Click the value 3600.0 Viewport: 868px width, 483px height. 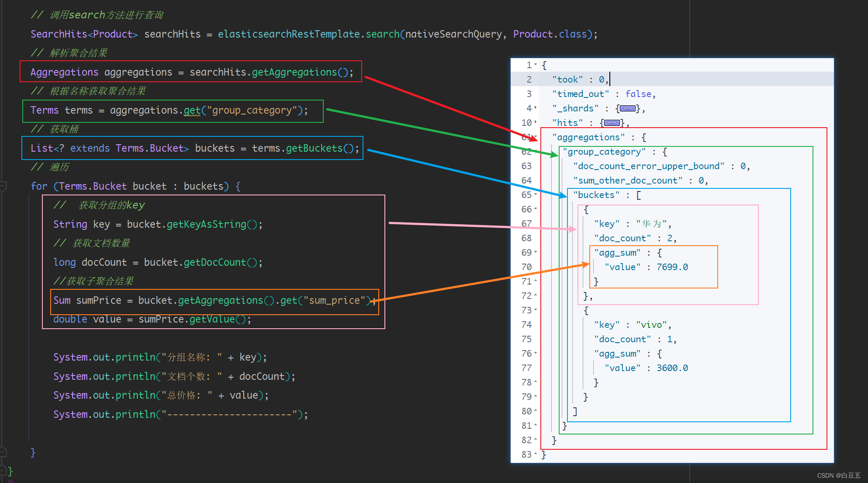click(x=672, y=368)
